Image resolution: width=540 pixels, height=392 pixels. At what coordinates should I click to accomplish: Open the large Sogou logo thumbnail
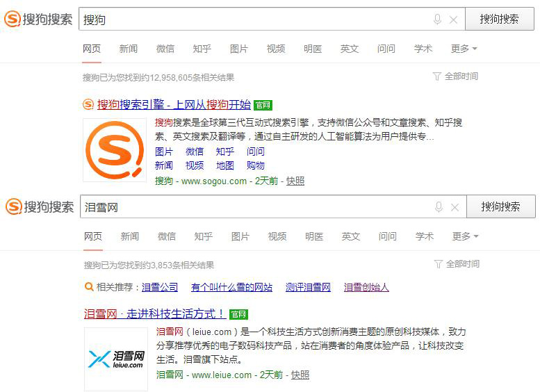click(x=115, y=150)
